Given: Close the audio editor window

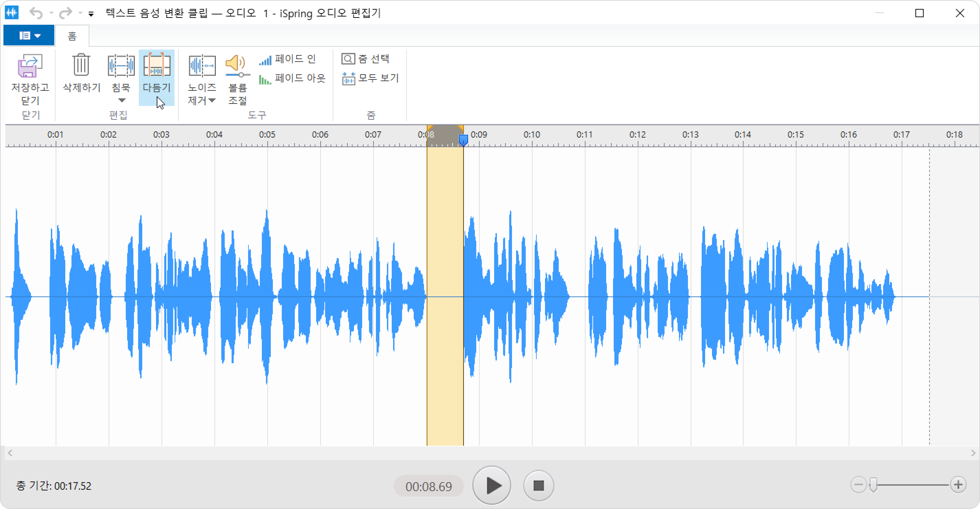Looking at the screenshot, I should pyautogui.click(x=960, y=13).
